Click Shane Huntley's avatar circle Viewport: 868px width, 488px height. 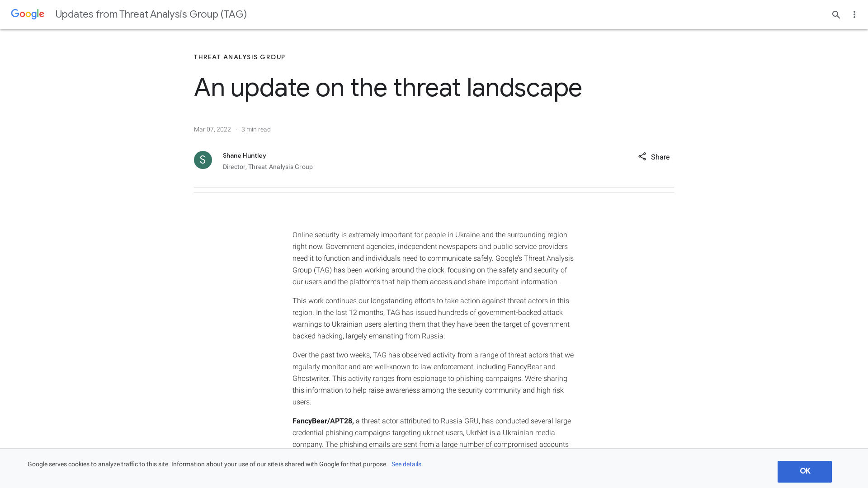(203, 160)
